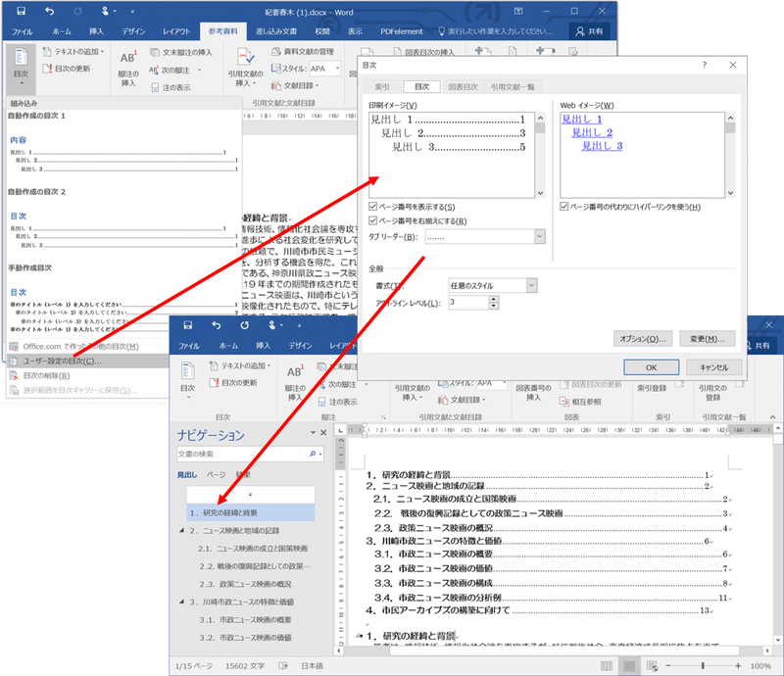
Task: Toggle ページ番号を右揃えにする checkbox
Action: [x=372, y=220]
